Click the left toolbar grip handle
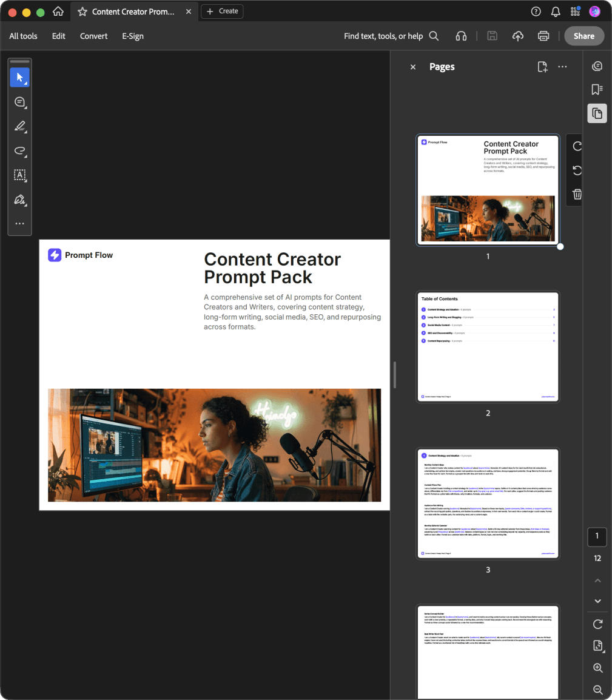The image size is (612, 700). tap(19, 62)
